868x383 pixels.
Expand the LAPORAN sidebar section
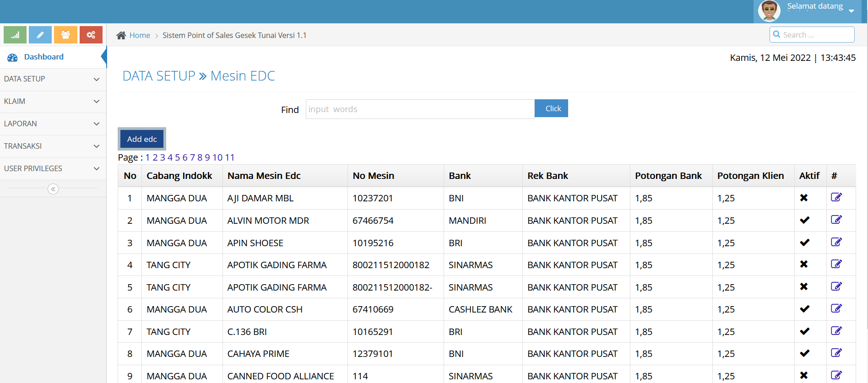click(53, 124)
